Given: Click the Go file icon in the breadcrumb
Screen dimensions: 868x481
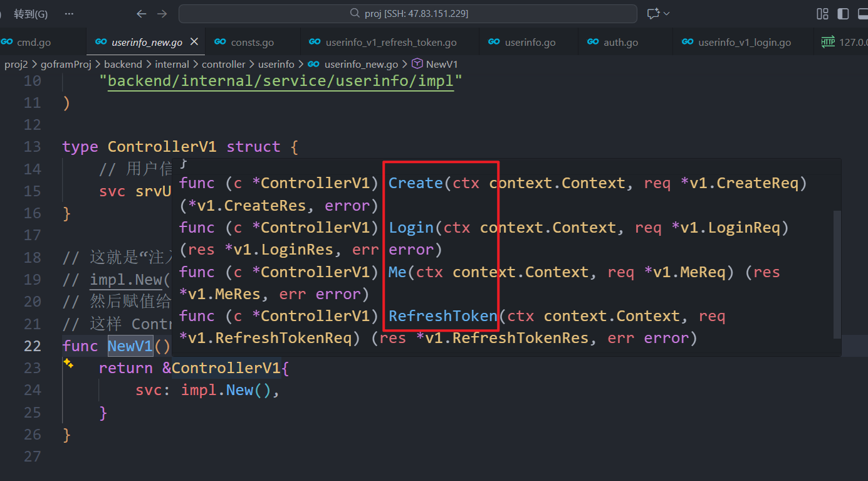Looking at the screenshot, I should point(313,64).
